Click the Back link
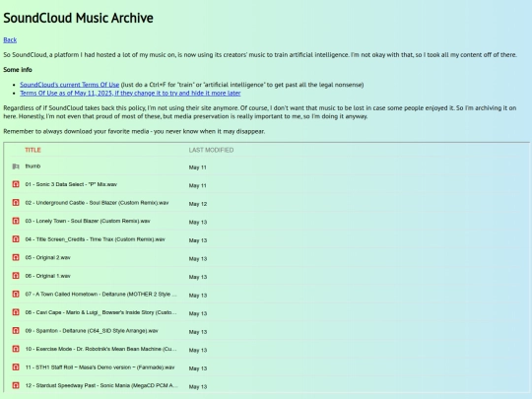532x399 pixels. click(x=10, y=40)
